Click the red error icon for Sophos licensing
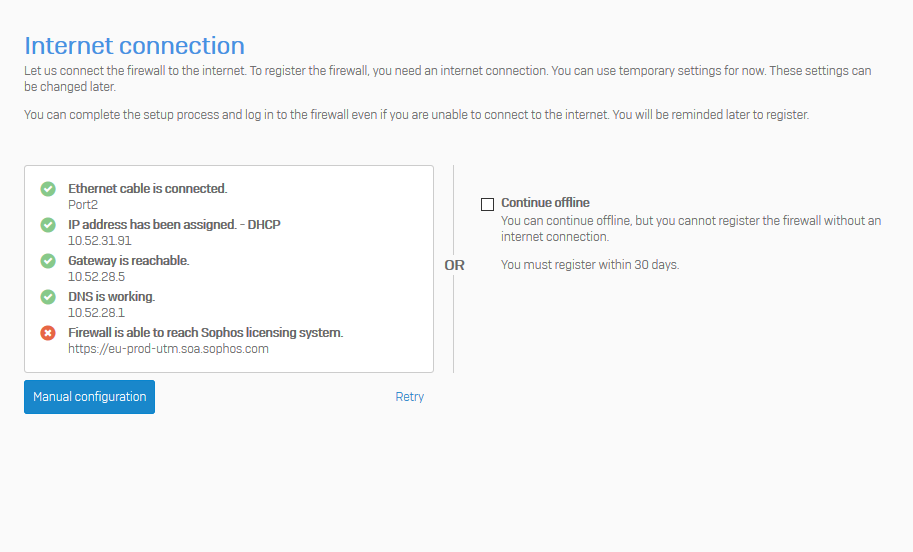 coord(48,333)
